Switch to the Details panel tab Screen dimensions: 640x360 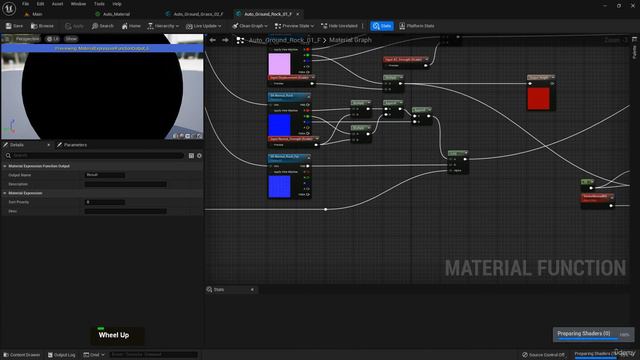pyautogui.click(x=17, y=145)
